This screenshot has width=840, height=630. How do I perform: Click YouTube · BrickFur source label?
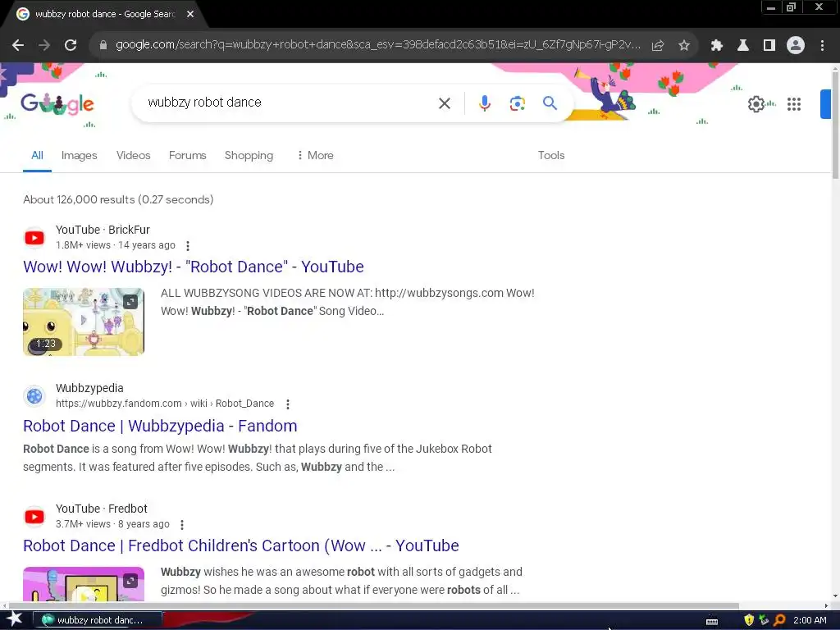click(103, 230)
